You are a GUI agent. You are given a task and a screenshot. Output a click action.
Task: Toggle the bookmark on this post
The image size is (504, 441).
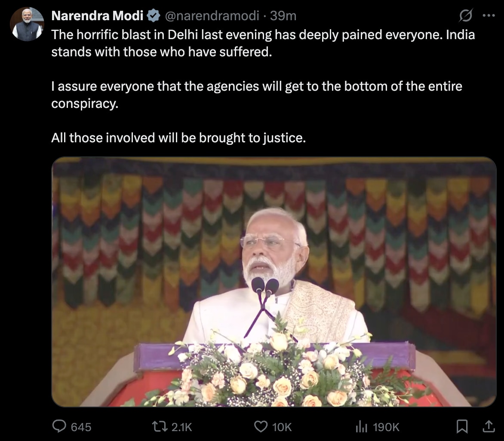pos(463,427)
